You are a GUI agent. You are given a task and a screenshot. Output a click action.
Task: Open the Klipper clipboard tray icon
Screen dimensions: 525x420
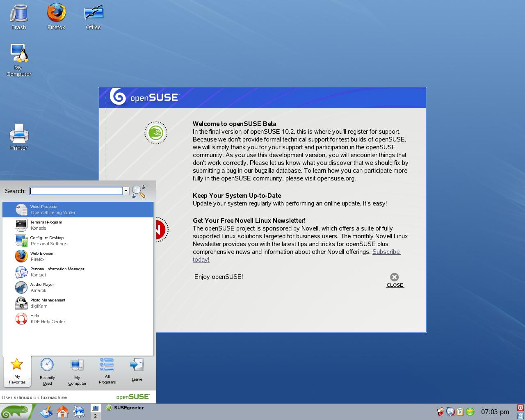pos(460,412)
